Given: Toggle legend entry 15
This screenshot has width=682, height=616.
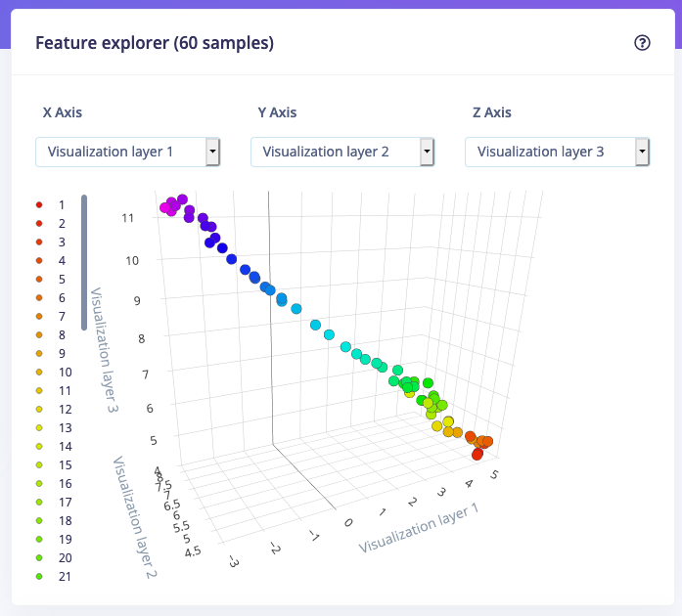Looking at the screenshot, I should click(54, 465).
